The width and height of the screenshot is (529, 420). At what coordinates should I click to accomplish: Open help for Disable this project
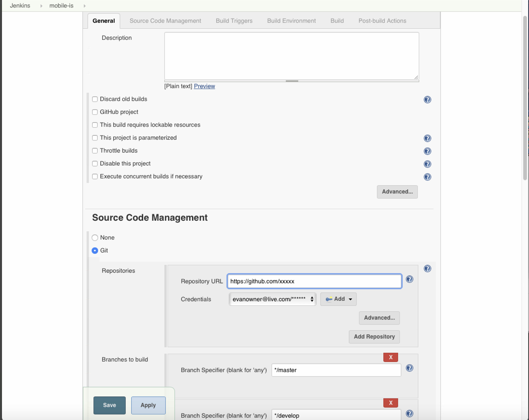tap(427, 164)
